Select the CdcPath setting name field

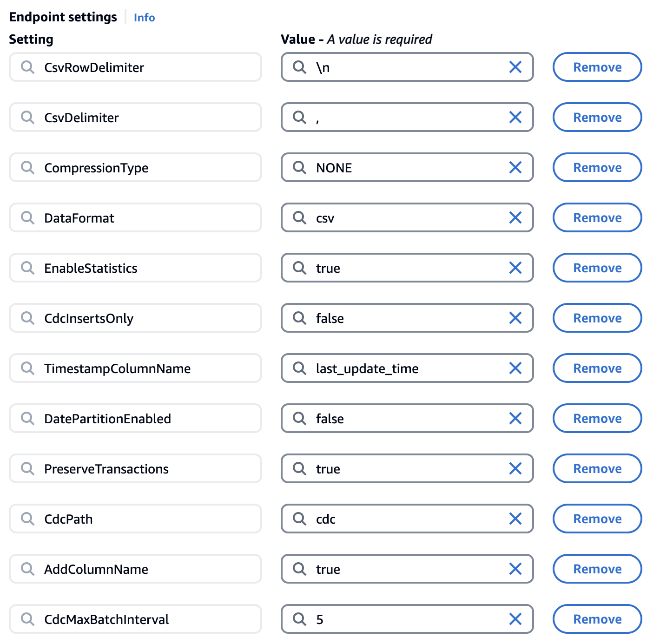[135, 519]
